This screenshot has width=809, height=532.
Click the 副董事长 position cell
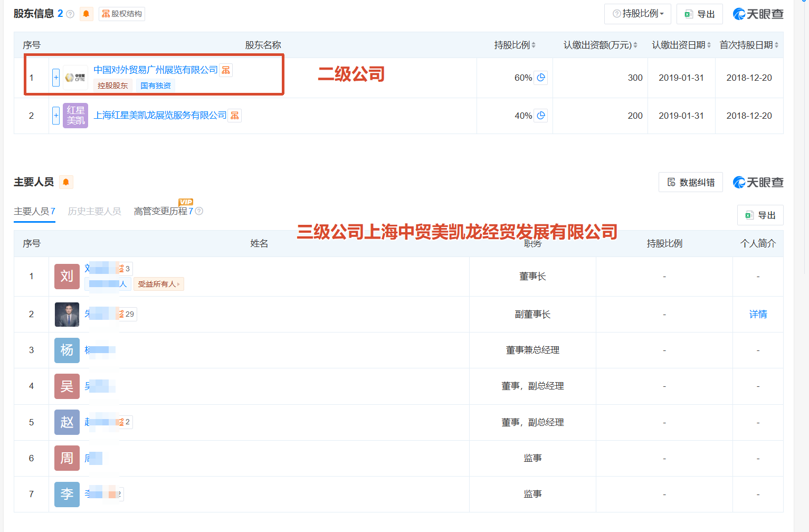click(x=532, y=315)
